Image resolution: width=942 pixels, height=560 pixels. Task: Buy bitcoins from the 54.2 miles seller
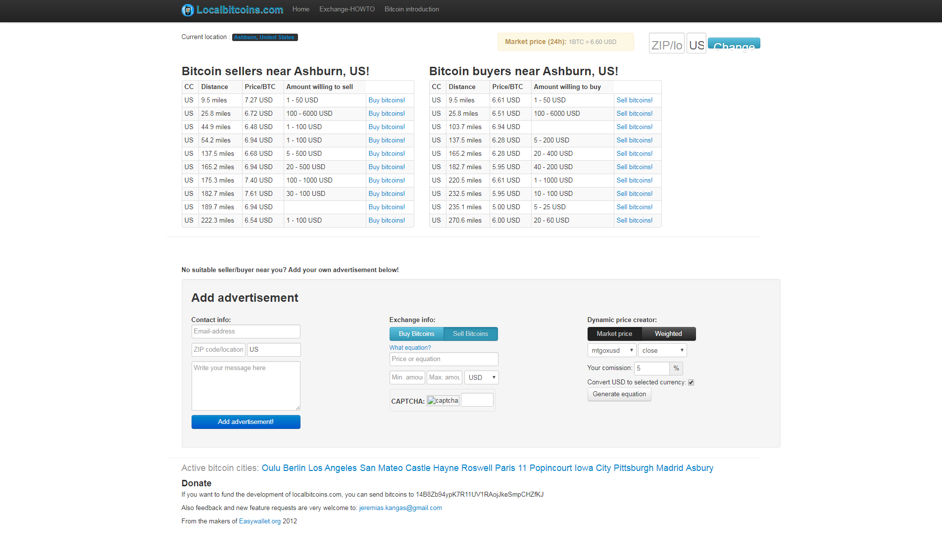(x=387, y=140)
